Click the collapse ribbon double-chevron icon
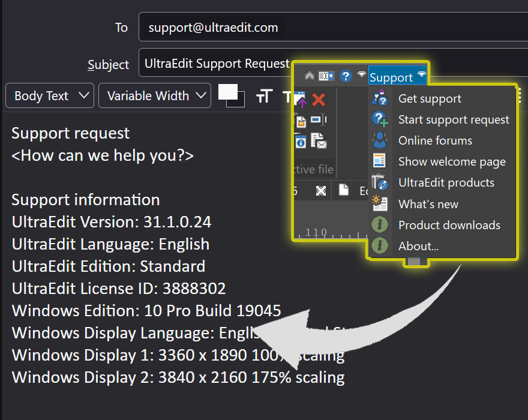This screenshot has height=420, width=528. click(309, 76)
